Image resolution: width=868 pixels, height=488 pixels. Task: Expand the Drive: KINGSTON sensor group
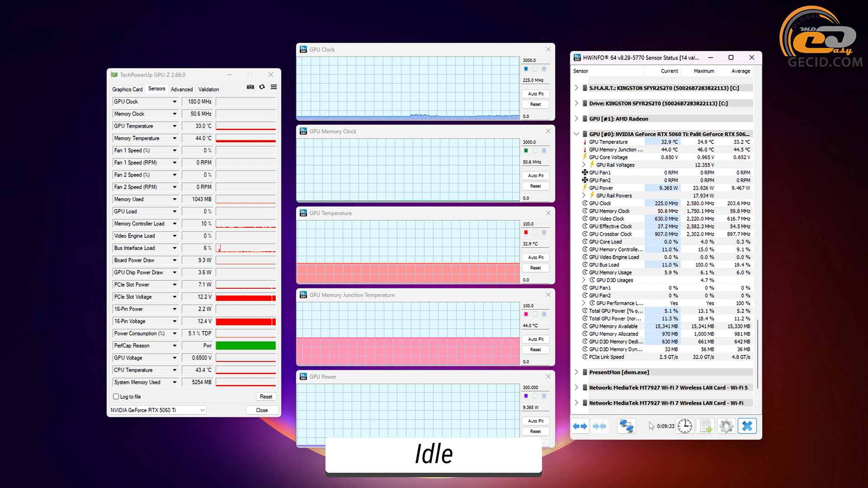(x=576, y=103)
